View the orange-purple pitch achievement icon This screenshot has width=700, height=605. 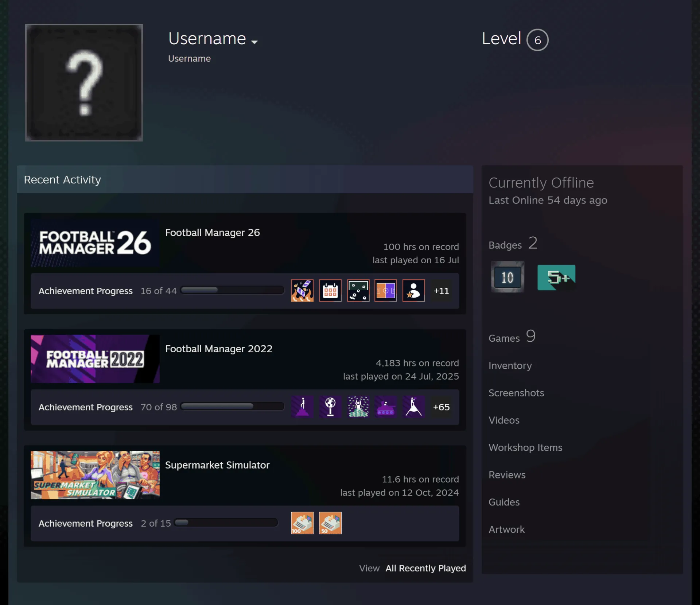click(x=386, y=291)
